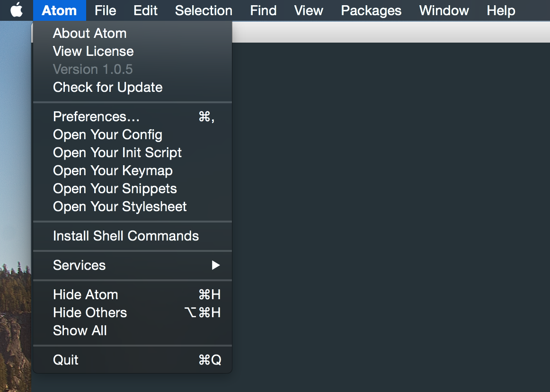Close the Atom menu in menu bar

click(59, 10)
